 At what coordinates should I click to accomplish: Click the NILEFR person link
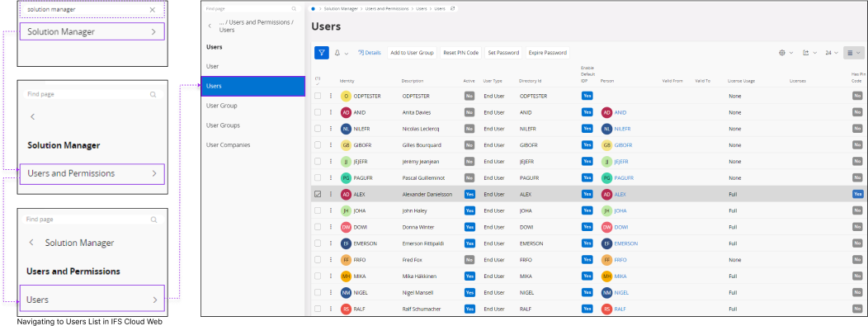[x=622, y=129]
